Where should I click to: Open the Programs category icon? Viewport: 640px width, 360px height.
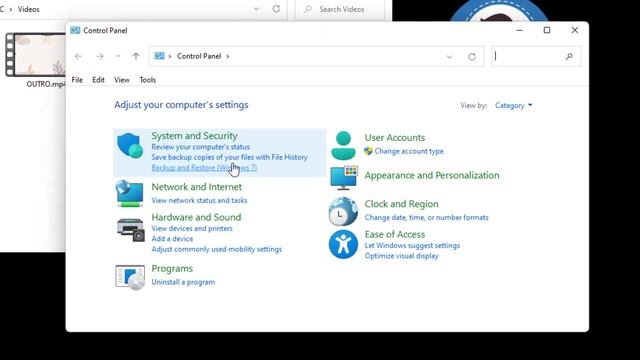coord(130,277)
